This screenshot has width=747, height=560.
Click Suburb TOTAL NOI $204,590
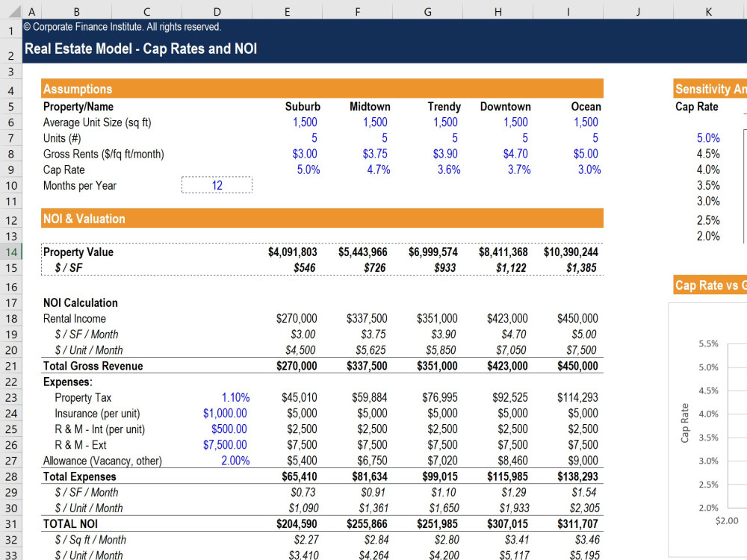(x=297, y=524)
